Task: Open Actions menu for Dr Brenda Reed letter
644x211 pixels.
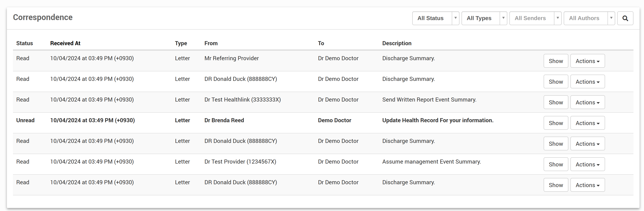Action: tap(587, 123)
